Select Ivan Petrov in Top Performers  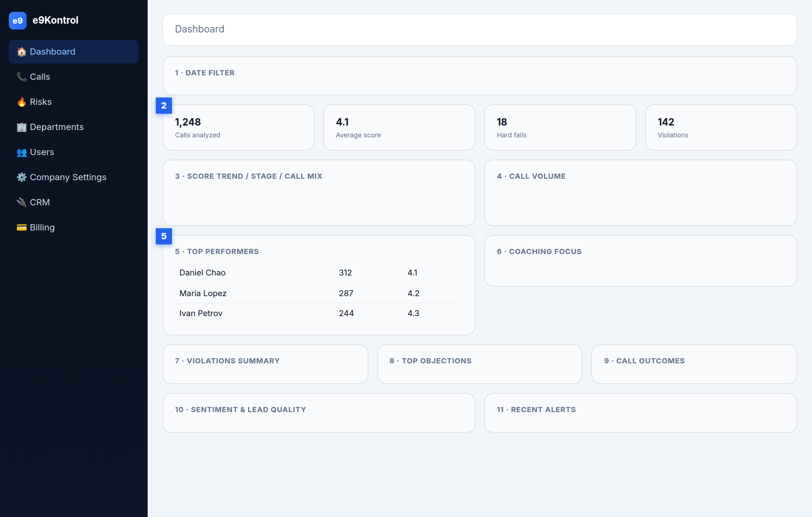point(201,313)
